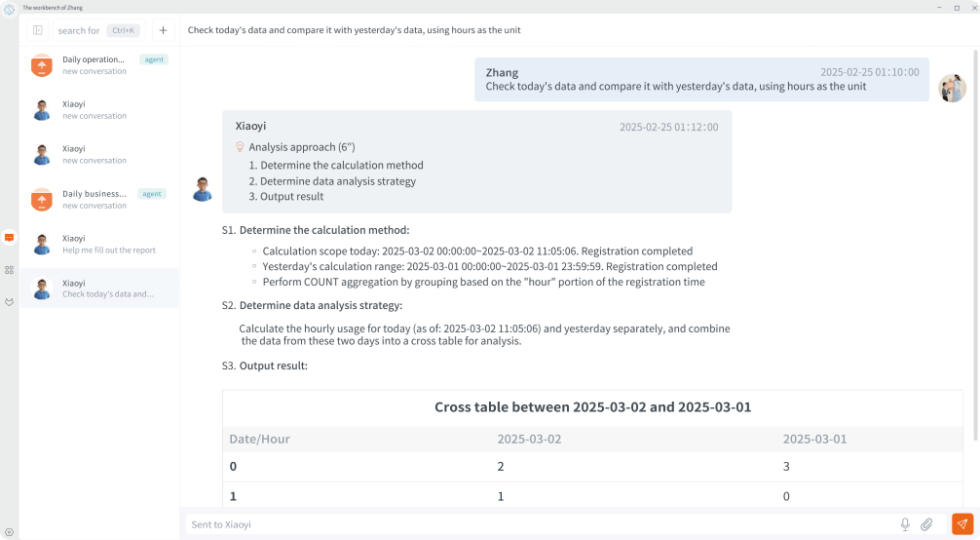The width and height of the screenshot is (980, 540).
Task: Start a new conversation with plus button
Action: click(x=163, y=30)
